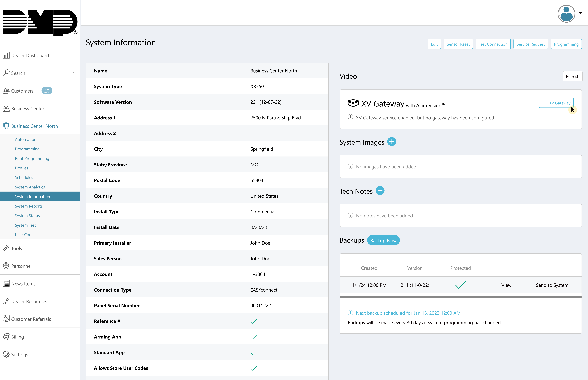Click info icon beside next backup schedule
Image resolution: width=588 pixels, height=380 pixels.
pyautogui.click(x=350, y=313)
